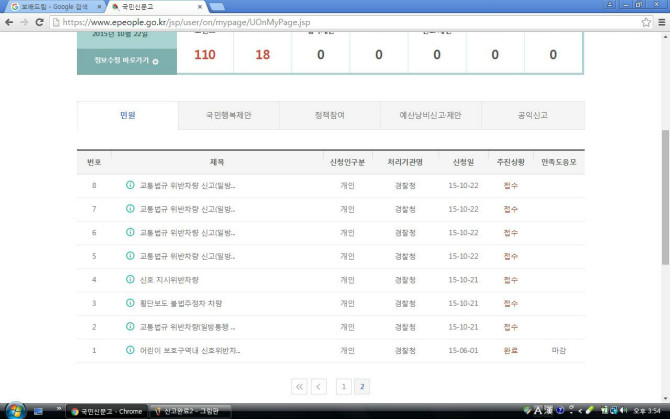This screenshot has height=419, width=670.
Task: Switch to the 보배드림 - Google 검색 tab
Action: [x=55, y=7]
